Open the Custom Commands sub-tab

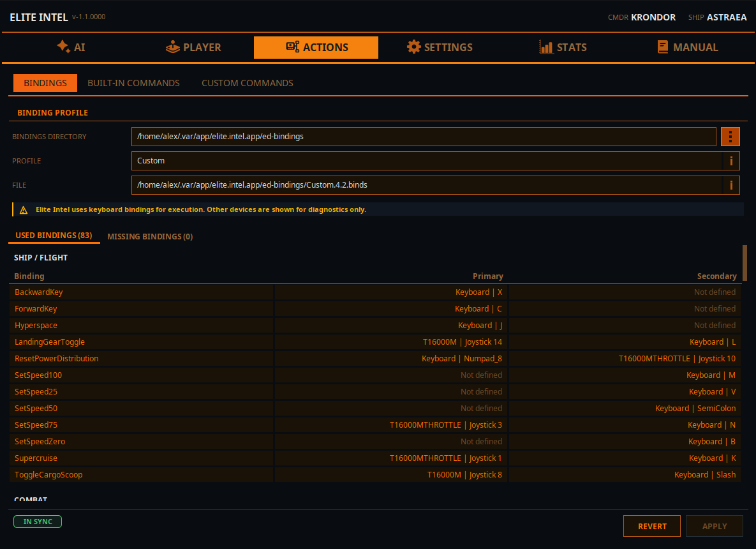(248, 83)
